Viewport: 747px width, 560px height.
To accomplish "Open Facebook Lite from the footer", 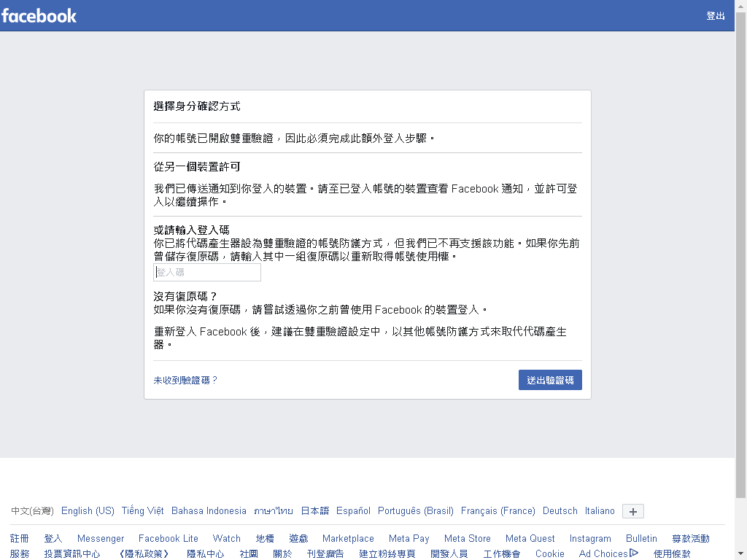I will (169, 538).
